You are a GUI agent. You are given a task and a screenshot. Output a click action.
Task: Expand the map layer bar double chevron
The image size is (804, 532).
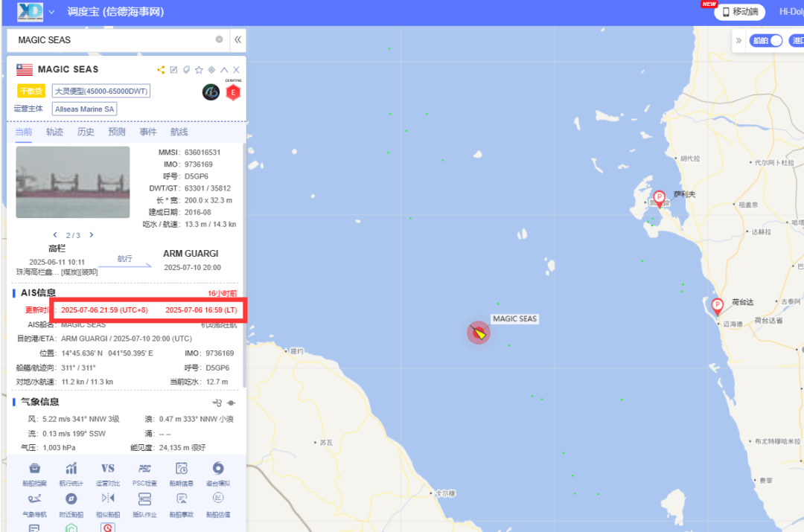click(738, 40)
